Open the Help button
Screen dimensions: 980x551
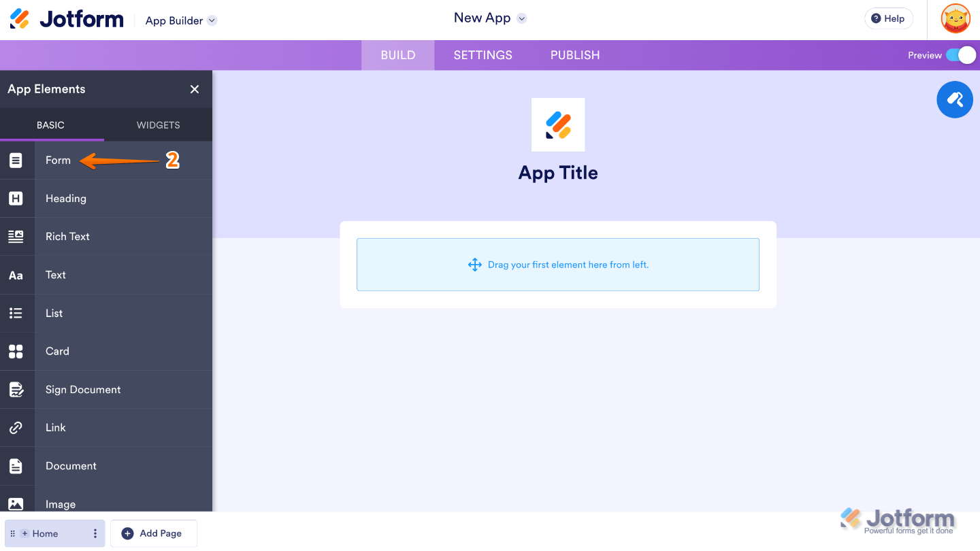888,18
